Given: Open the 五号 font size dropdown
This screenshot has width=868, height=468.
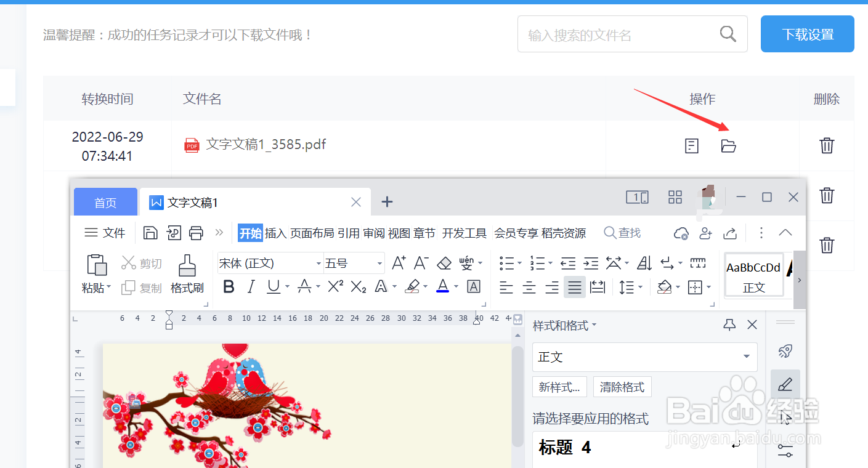Looking at the screenshot, I should tap(380, 264).
